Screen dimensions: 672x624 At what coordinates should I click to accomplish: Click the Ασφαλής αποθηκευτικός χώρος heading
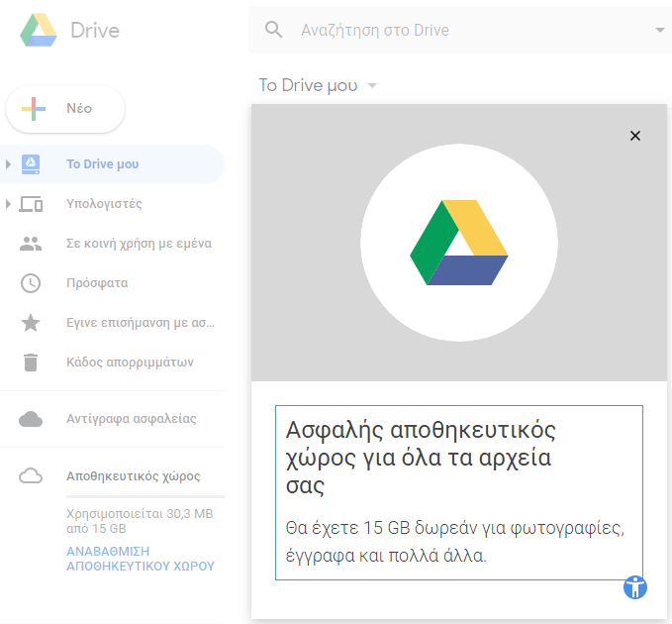coord(421,458)
